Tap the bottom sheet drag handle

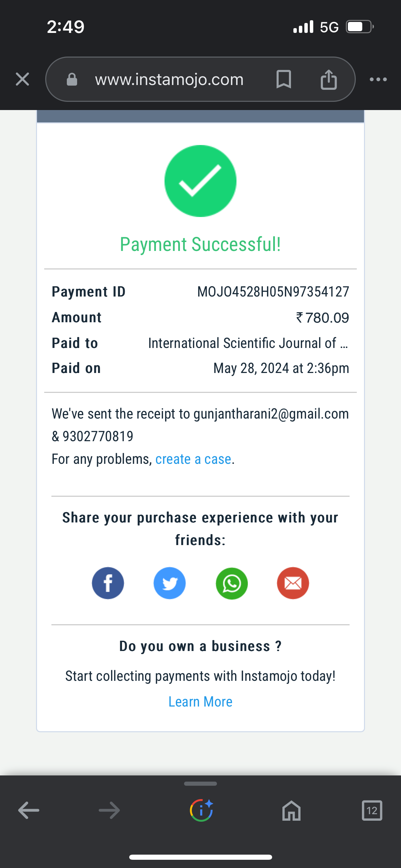tap(200, 784)
